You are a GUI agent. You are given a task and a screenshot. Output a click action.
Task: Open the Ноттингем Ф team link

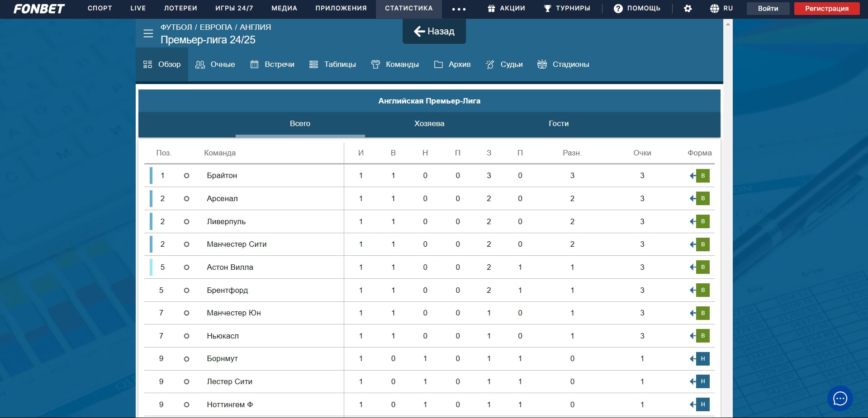pyautogui.click(x=230, y=404)
